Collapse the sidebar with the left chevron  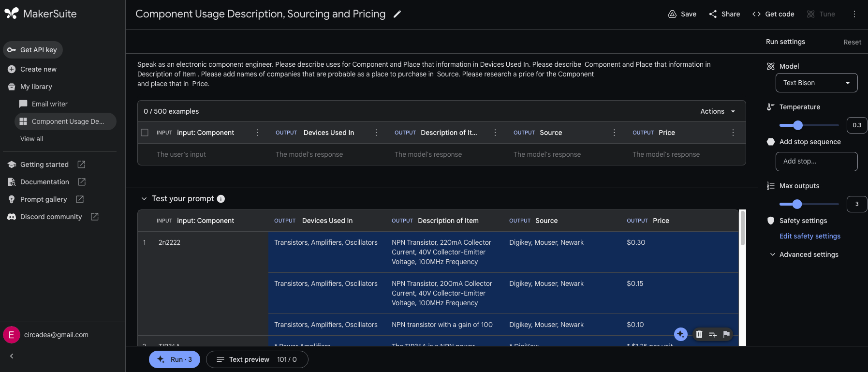coord(12,356)
